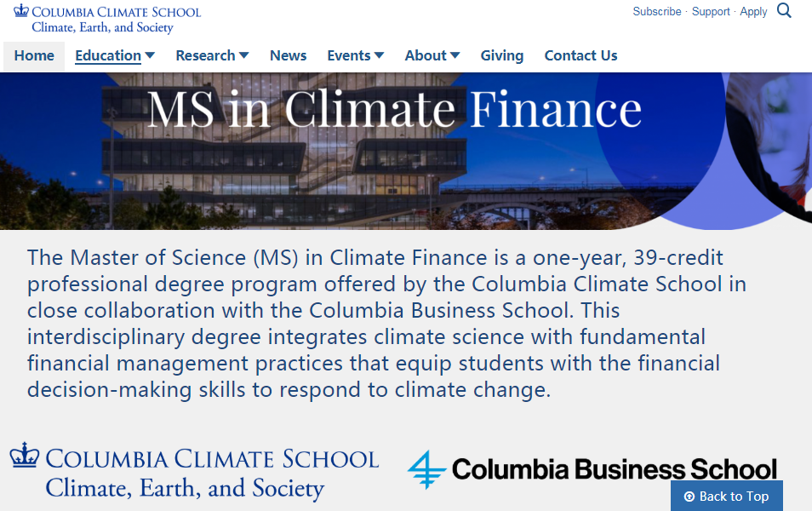812x511 pixels.
Task: Expand the About dropdown arrow
Action: click(455, 55)
